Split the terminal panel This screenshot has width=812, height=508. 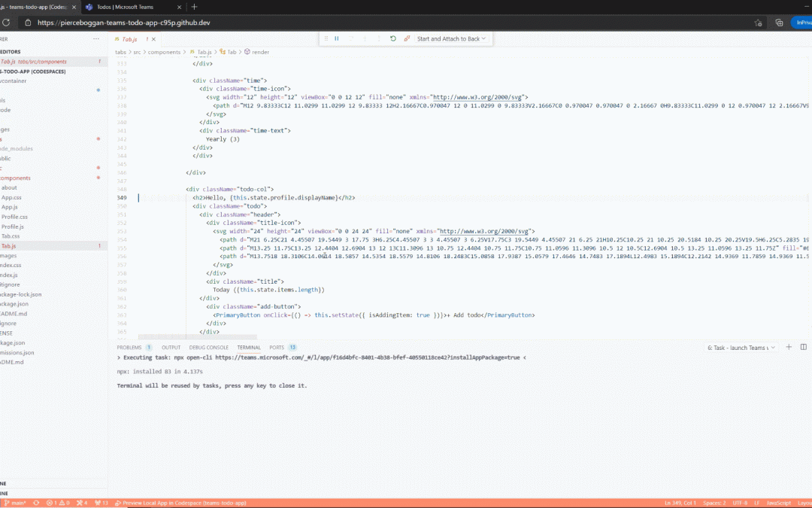pyautogui.click(x=804, y=347)
